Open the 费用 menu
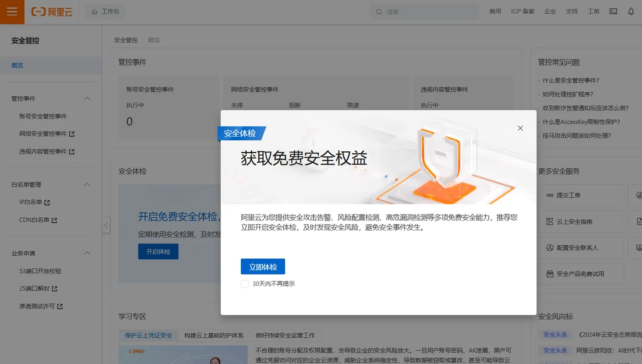The image size is (642, 364). point(495,11)
